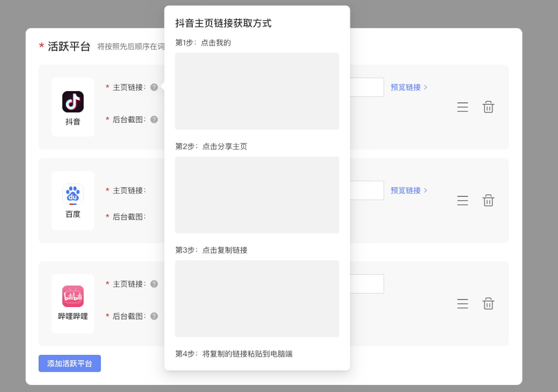View the 第1步 点击我的 image placeholder
The width and height of the screenshot is (558, 392).
(257, 91)
